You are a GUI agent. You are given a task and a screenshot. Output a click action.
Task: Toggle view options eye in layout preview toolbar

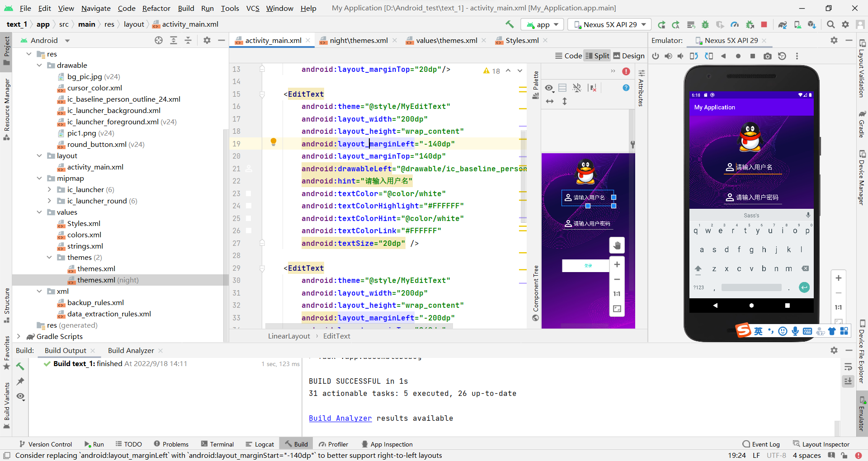[549, 88]
